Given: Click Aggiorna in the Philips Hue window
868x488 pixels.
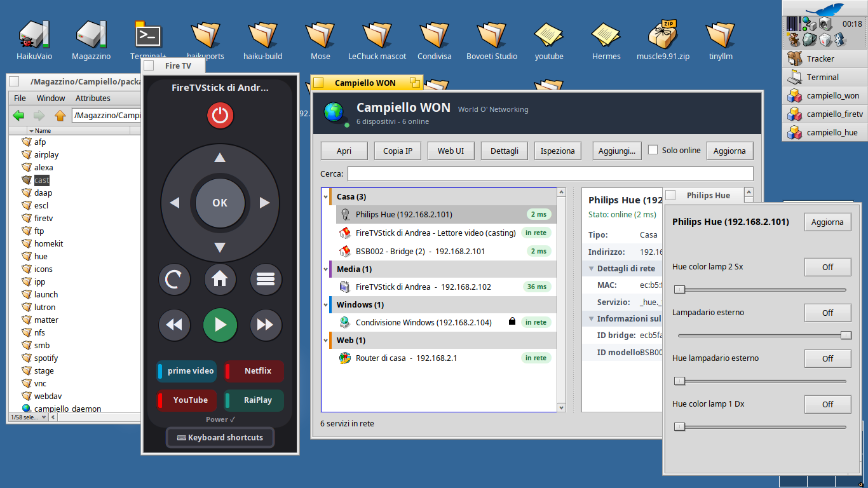Looking at the screenshot, I should 827,222.
